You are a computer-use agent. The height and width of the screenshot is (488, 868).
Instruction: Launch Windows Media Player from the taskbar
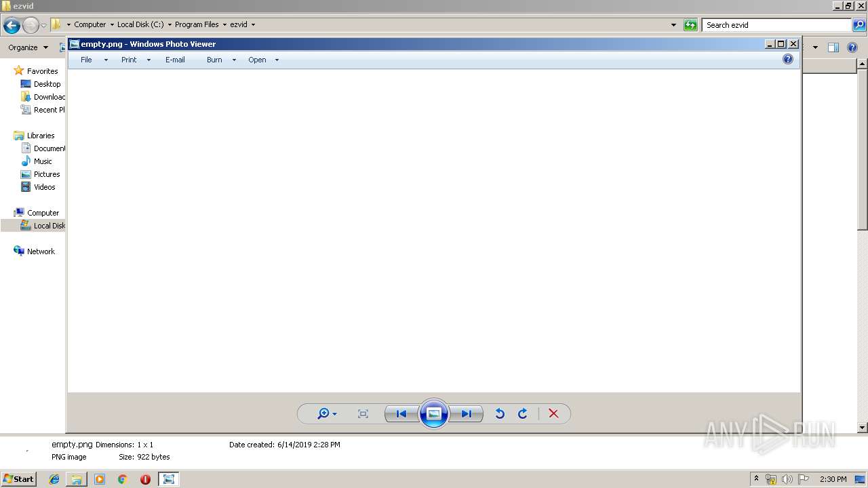tap(100, 479)
